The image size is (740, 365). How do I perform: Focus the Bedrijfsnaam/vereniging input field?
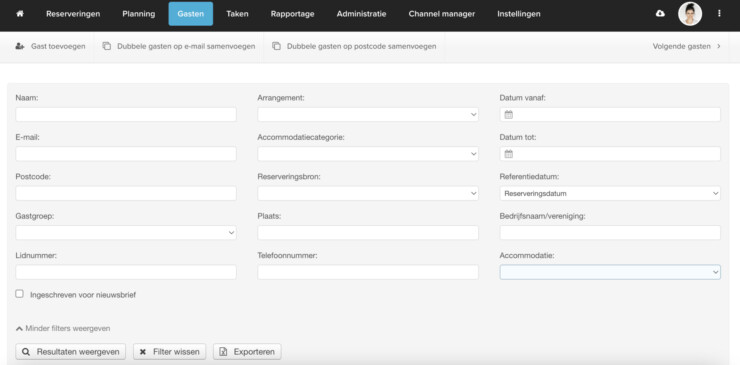610,232
